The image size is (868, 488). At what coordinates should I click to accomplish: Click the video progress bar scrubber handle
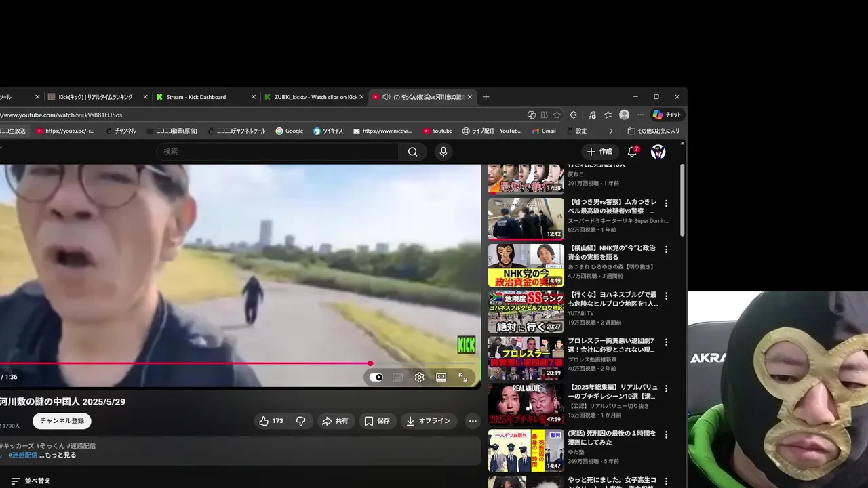point(370,363)
